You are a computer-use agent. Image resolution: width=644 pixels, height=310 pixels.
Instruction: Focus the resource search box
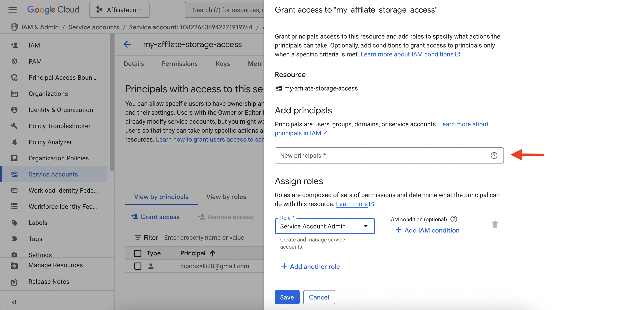pos(224,10)
